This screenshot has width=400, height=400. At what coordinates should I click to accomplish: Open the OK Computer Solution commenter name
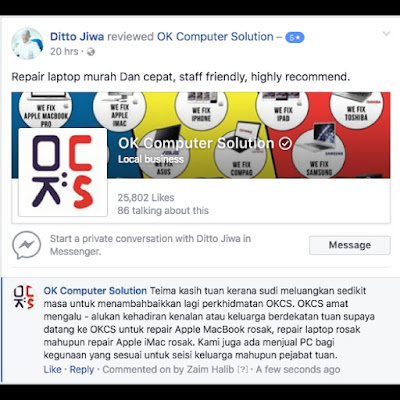coord(95,291)
